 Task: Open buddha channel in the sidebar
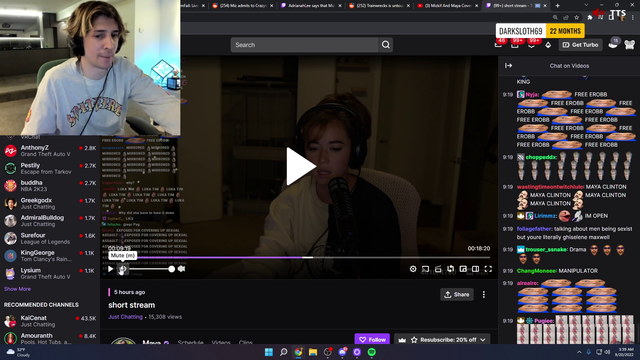click(x=50, y=186)
